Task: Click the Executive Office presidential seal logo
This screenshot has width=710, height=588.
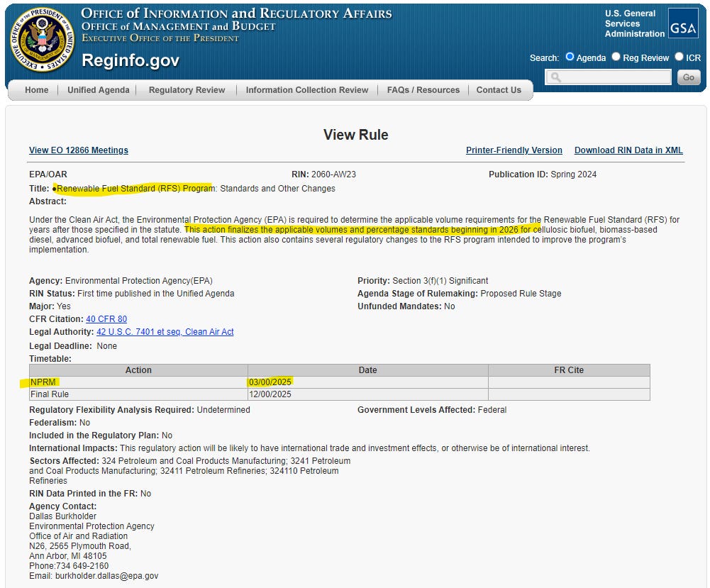Action: pos(42,40)
